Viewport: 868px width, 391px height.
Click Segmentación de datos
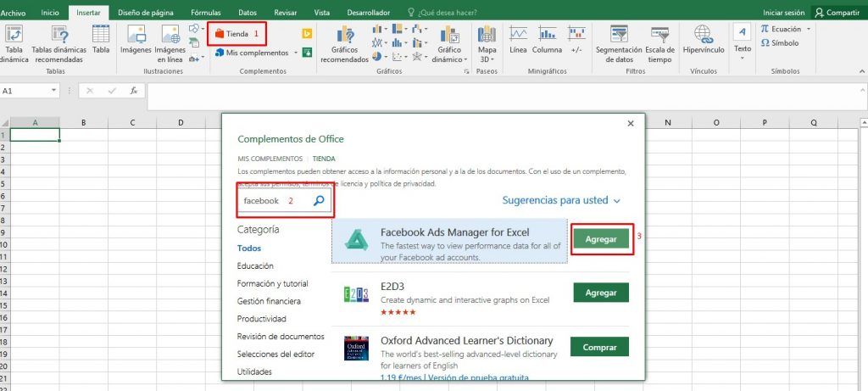coord(619,44)
